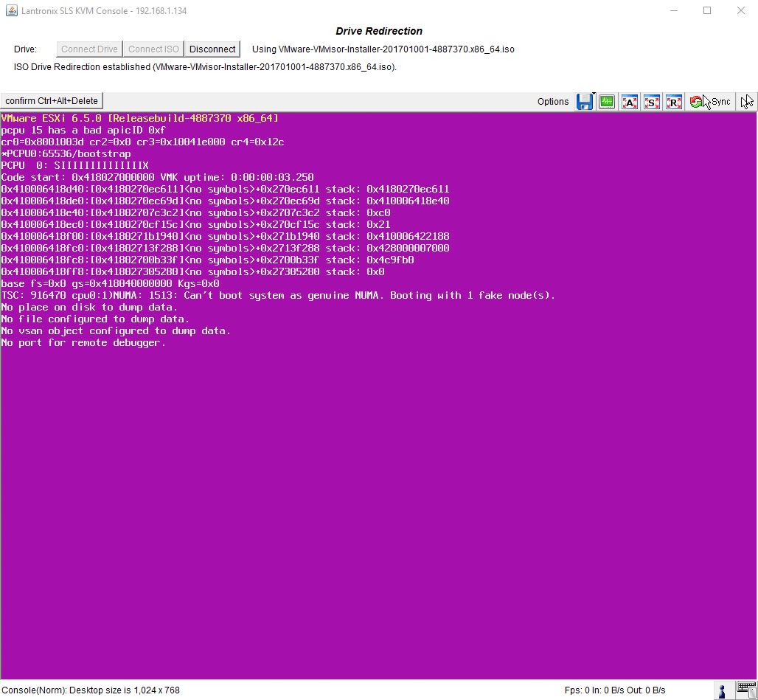Toggle the double mouse cursor icon
The height and width of the screenshot is (700, 758).
tap(747, 102)
